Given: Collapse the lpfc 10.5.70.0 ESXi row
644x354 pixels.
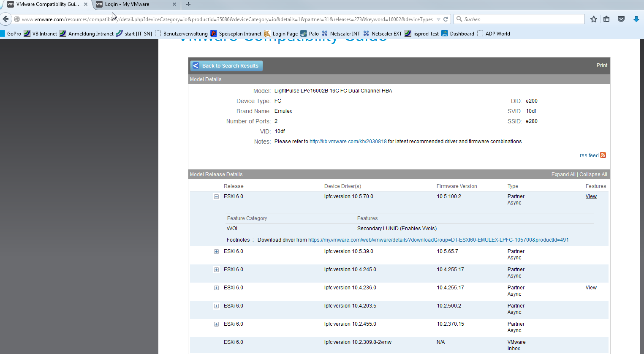Looking at the screenshot, I should [x=216, y=196].
